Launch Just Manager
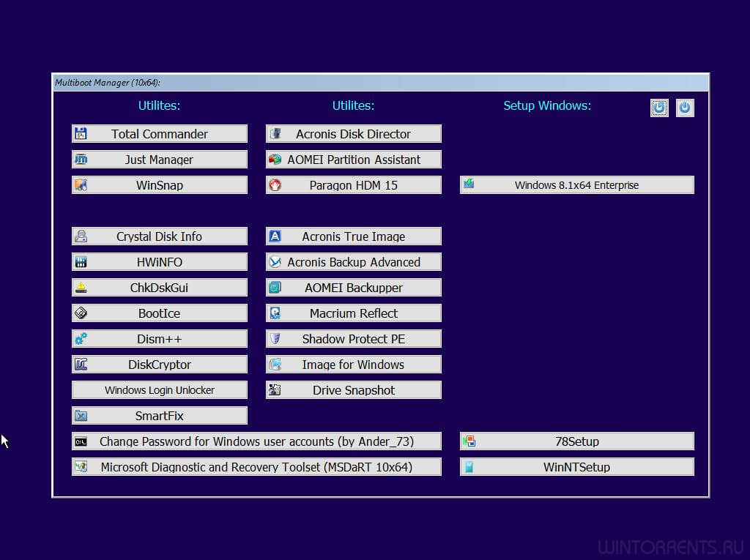 click(159, 160)
